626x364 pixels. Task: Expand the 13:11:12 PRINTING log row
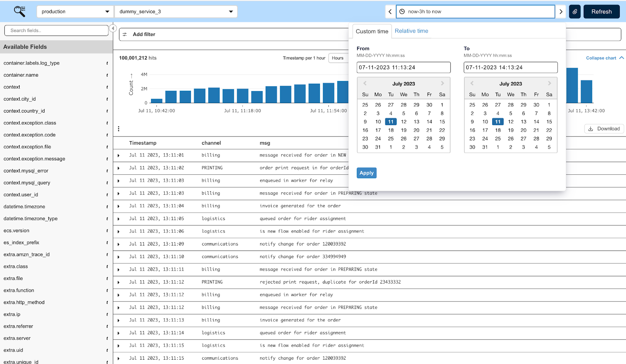point(119,282)
